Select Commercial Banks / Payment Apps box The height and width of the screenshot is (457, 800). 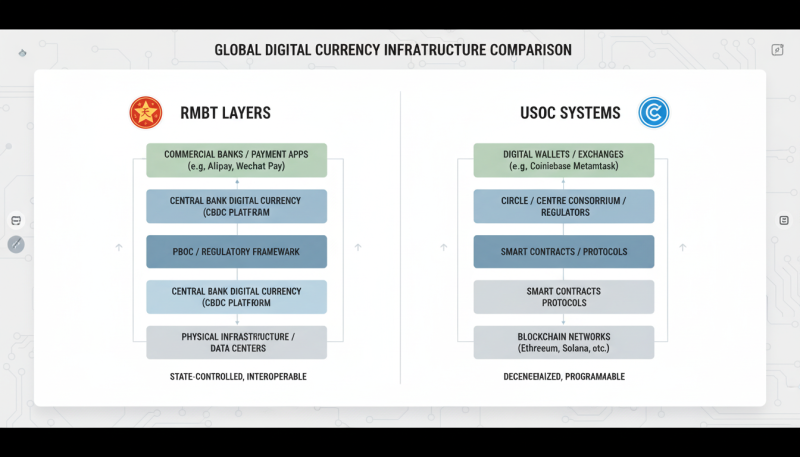(x=236, y=160)
